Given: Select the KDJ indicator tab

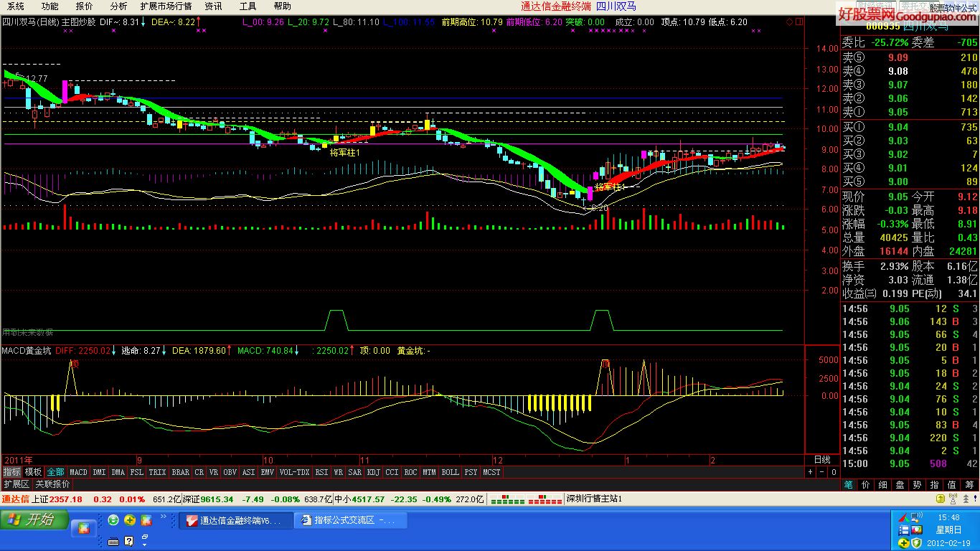Looking at the screenshot, I should (x=373, y=472).
